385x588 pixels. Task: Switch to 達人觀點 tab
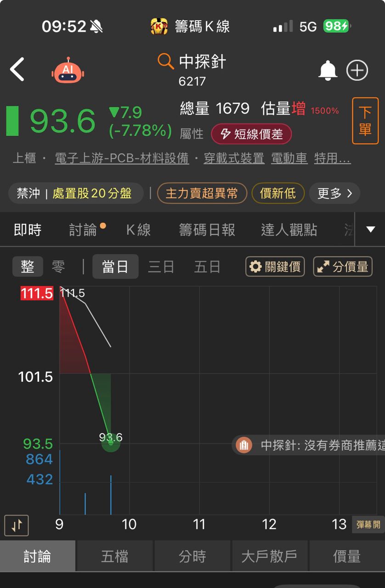[x=289, y=230]
